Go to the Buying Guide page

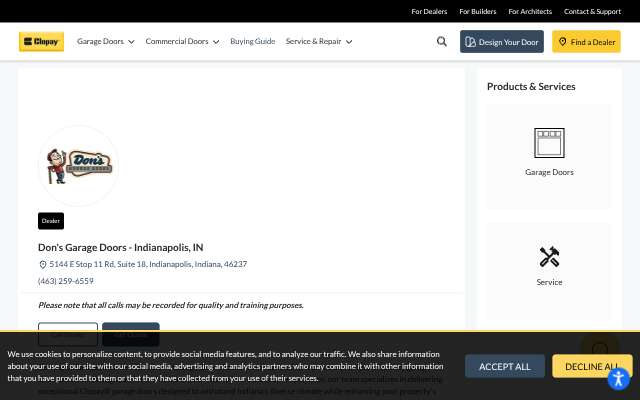tap(253, 41)
